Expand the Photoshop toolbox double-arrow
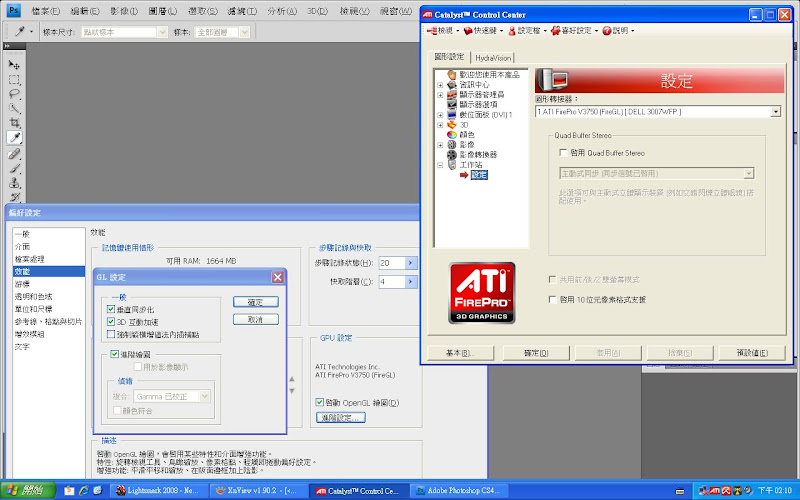Image resolution: width=800 pixels, height=500 pixels. tap(7, 46)
